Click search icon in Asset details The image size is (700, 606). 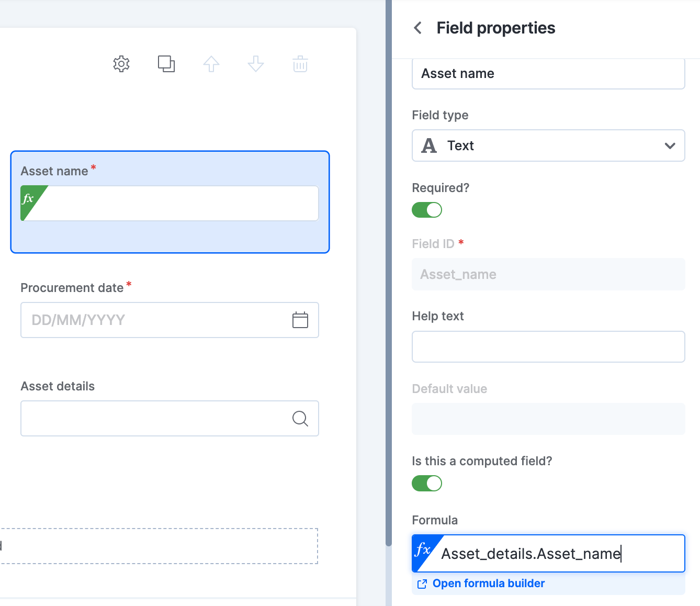(300, 418)
